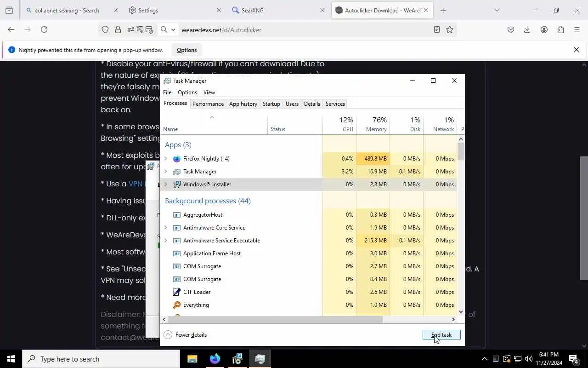588x368 pixels.
Task: Click the shield tracking protection icon
Action: pos(105,29)
